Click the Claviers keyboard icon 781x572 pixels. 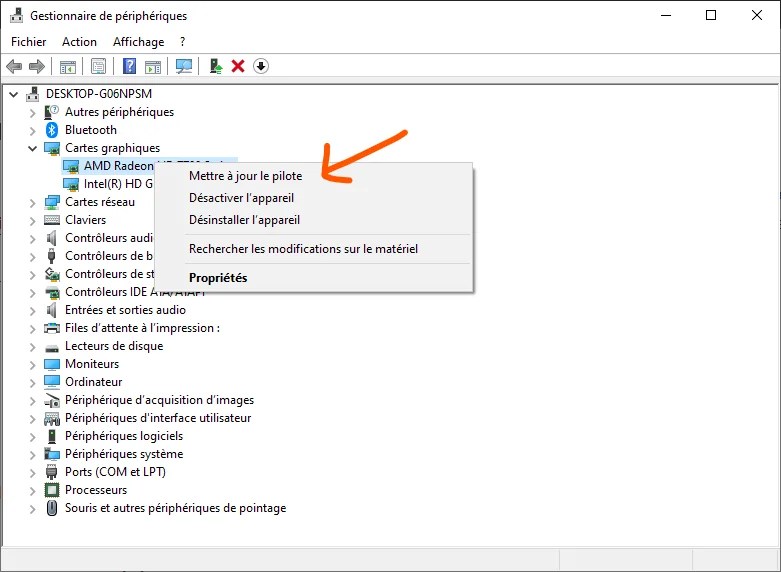[x=52, y=220]
